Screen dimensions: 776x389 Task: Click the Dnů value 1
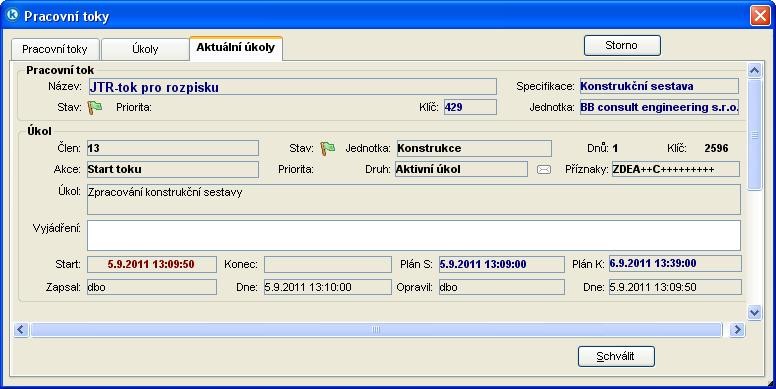pos(615,148)
